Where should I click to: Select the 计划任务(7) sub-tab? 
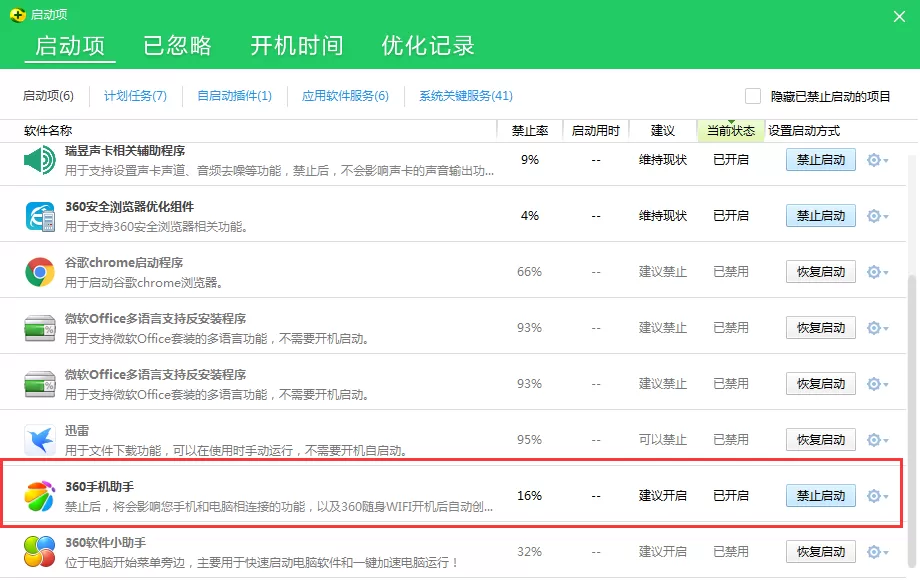(x=135, y=96)
